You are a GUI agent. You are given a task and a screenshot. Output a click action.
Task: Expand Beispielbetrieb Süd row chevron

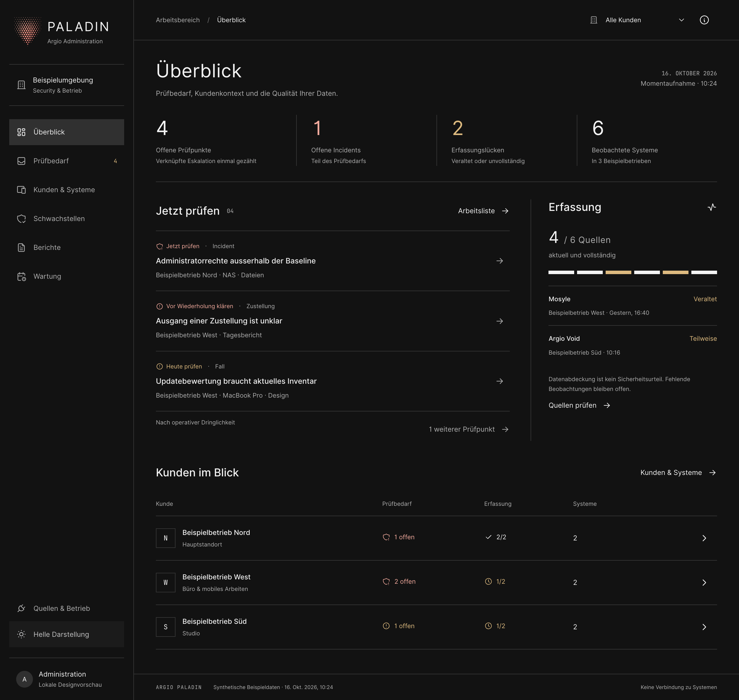tap(704, 626)
